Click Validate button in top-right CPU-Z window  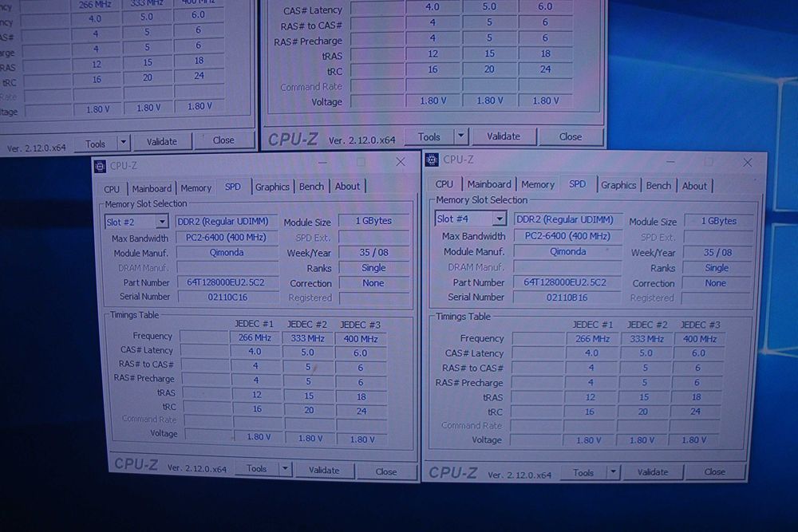[x=504, y=136]
